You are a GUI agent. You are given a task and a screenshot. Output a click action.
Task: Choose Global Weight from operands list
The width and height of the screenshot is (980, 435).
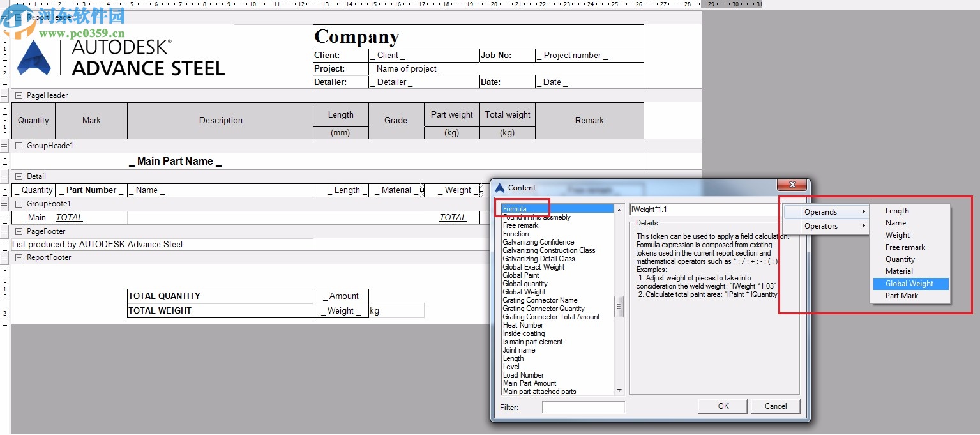tap(909, 284)
